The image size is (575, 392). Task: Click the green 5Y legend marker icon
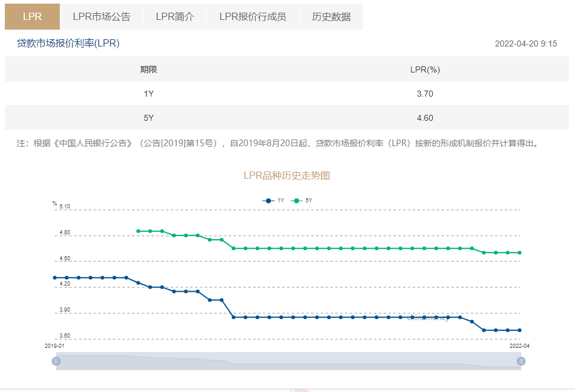click(x=296, y=201)
